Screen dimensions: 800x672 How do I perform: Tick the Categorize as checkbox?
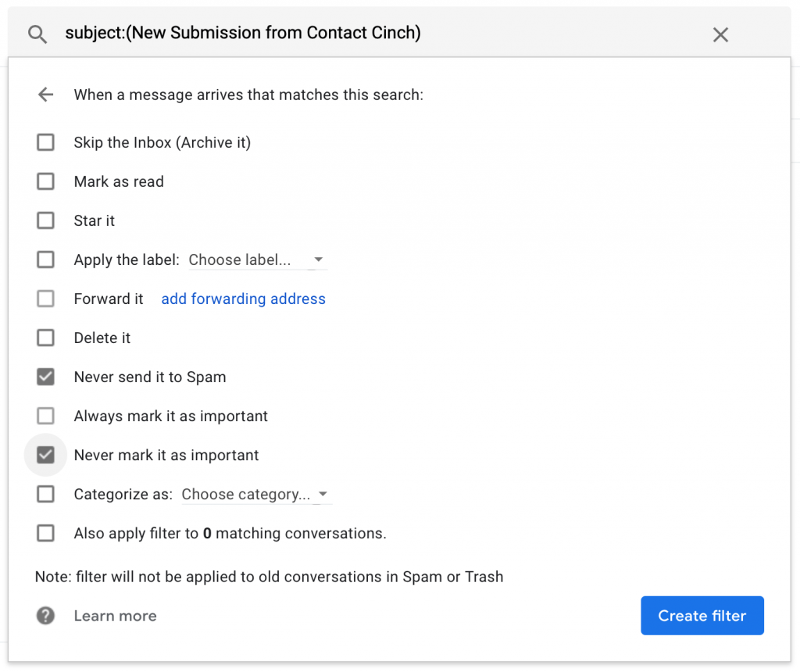(46, 494)
